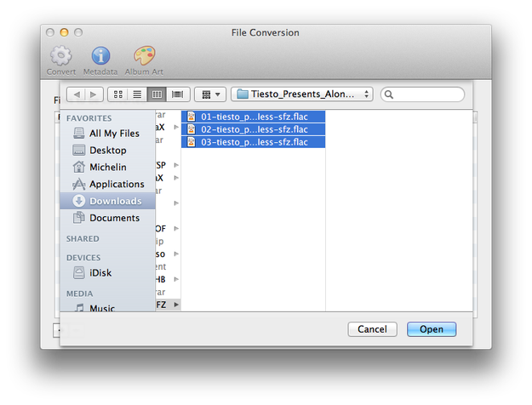Switch to icon view

pos(117,94)
